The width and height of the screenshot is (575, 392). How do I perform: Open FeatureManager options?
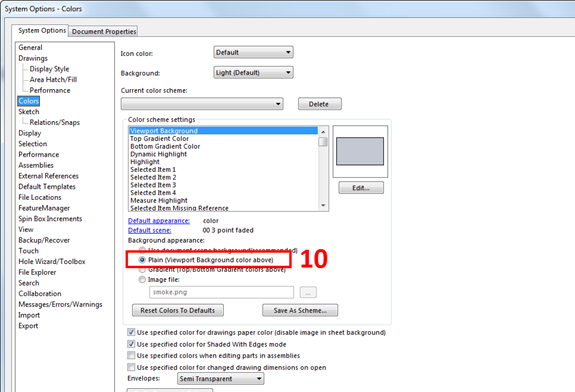44,208
